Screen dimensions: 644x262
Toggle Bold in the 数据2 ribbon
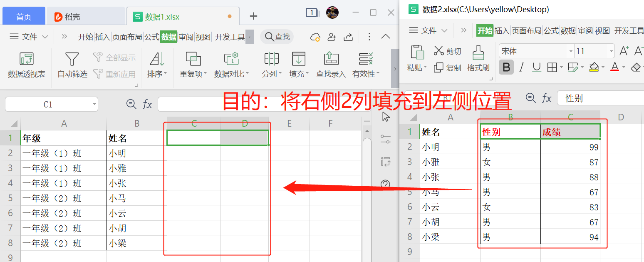pos(506,67)
